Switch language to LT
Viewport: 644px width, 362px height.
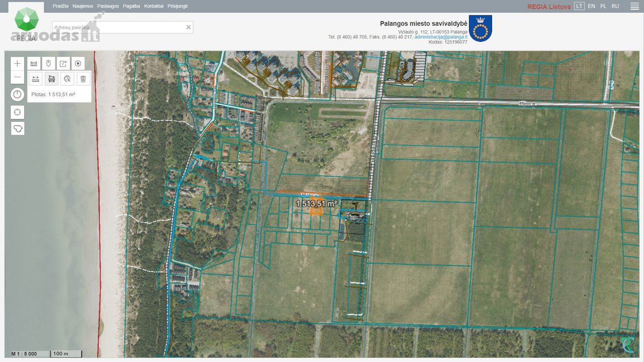579,6
